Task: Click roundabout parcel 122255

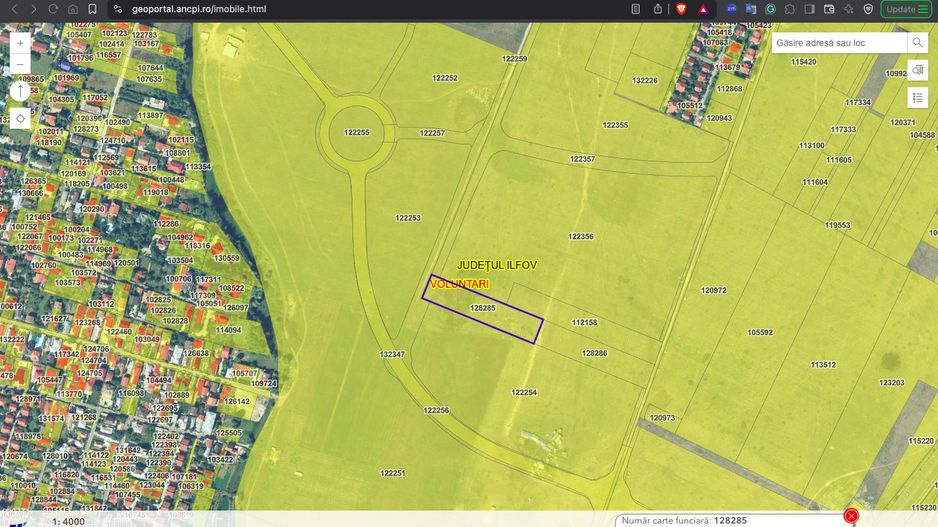Action: 356,133
